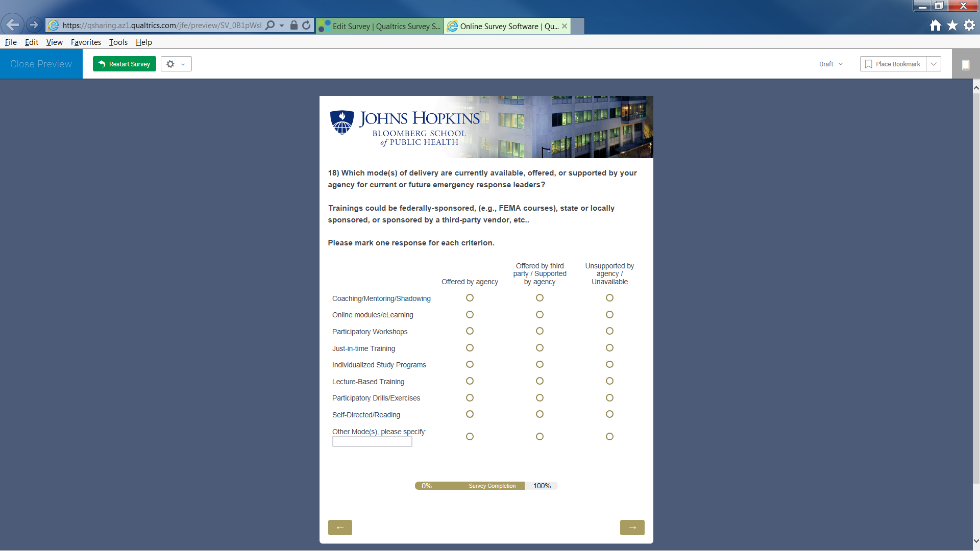Click the Other Mode(s) text input field
The width and height of the screenshot is (980, 551).
coord(372,442)
